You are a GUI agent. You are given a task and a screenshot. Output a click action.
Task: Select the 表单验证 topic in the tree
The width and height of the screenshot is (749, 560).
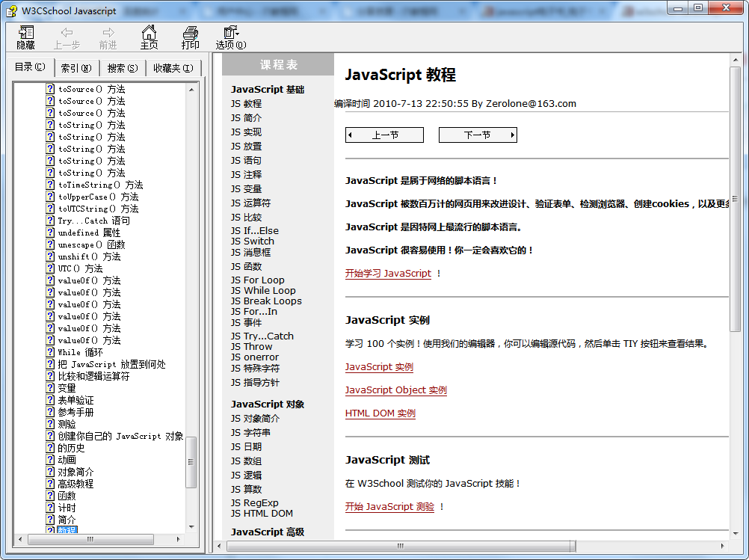pos(75,400)
